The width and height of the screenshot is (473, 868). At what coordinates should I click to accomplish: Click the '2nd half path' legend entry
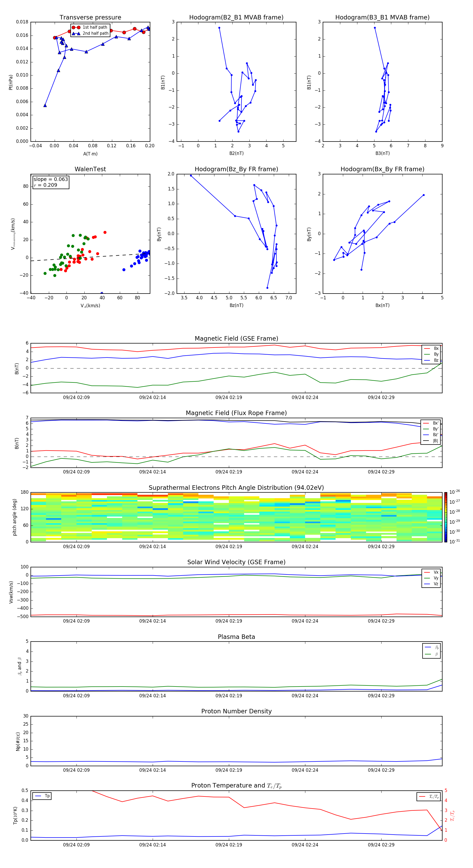pos(90,33)
